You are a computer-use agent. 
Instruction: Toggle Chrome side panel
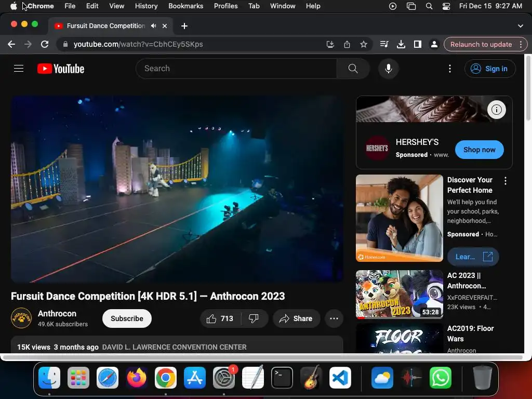click(x=418, y=44)
